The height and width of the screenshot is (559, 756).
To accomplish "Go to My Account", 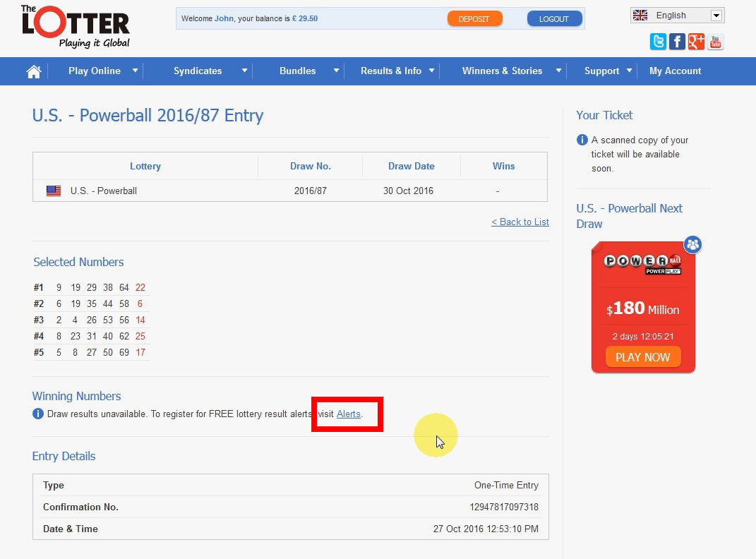I will [675, 71].
